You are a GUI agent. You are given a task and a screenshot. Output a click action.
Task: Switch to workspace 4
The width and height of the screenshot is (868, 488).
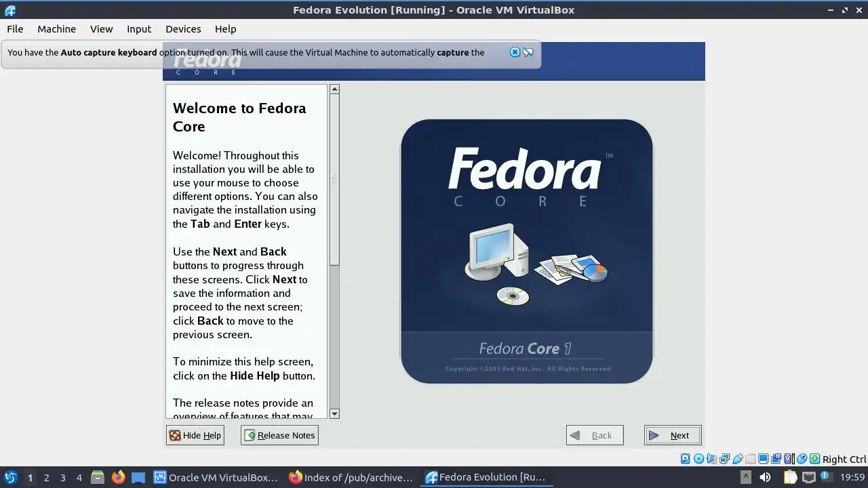coord(79,477)
